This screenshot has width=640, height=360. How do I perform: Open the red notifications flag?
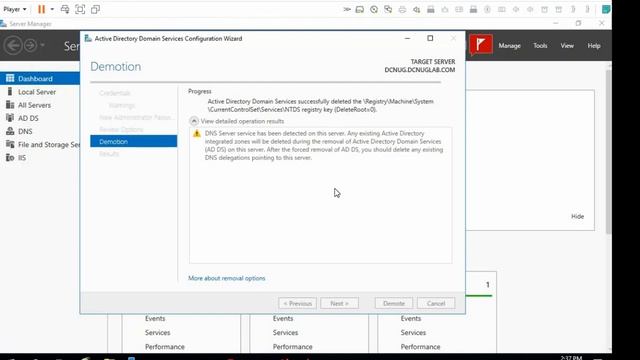480,44
